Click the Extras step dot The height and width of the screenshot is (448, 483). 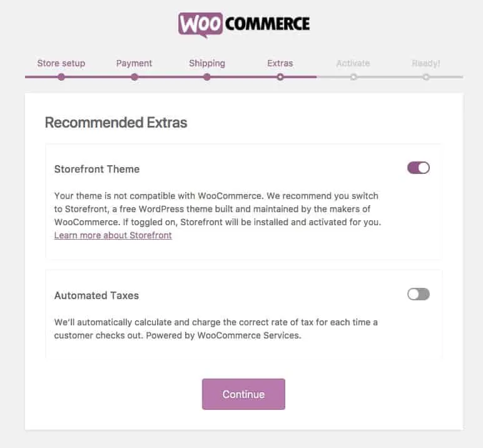click(280, 77)
